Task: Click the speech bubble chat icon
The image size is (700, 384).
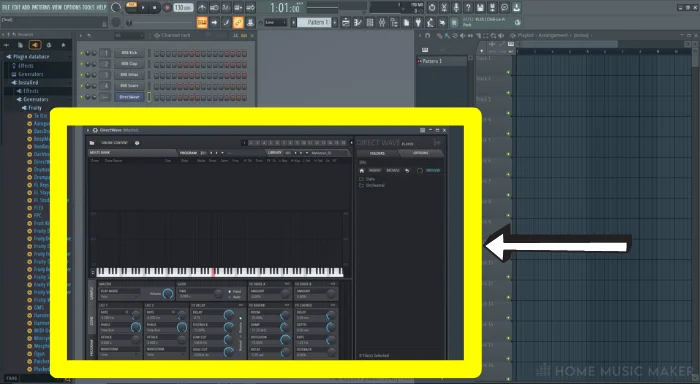Action: click(504, 8)
